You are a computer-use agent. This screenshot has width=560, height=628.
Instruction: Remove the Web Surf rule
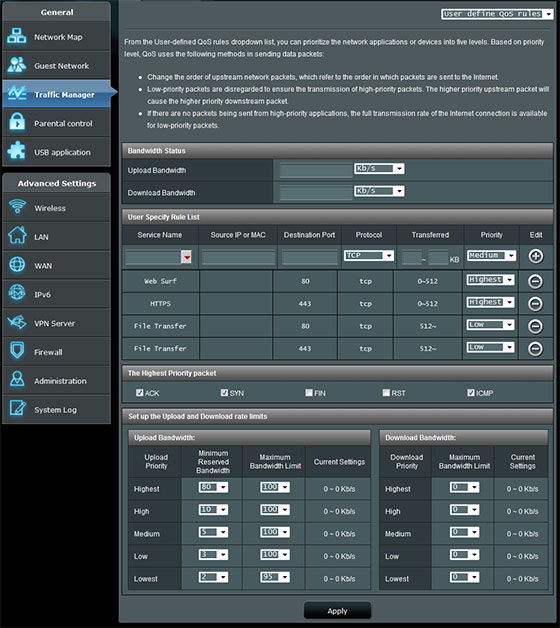click(536, 281)
